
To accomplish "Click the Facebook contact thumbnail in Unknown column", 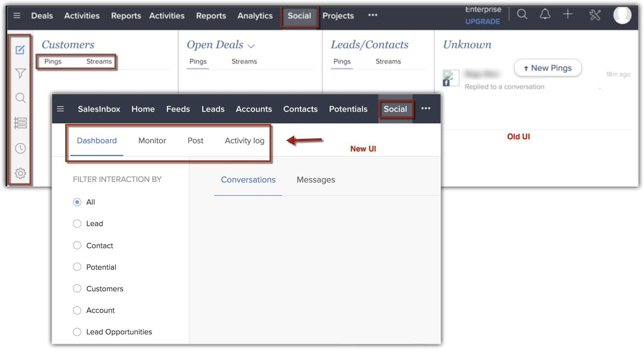I will (450, 78).
